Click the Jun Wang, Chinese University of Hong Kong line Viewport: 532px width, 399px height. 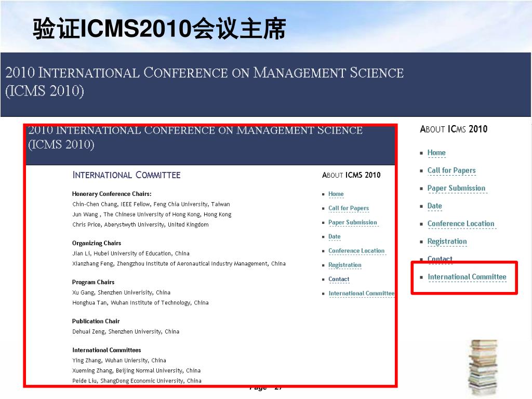pyautogui.click(x=152, y=215)
